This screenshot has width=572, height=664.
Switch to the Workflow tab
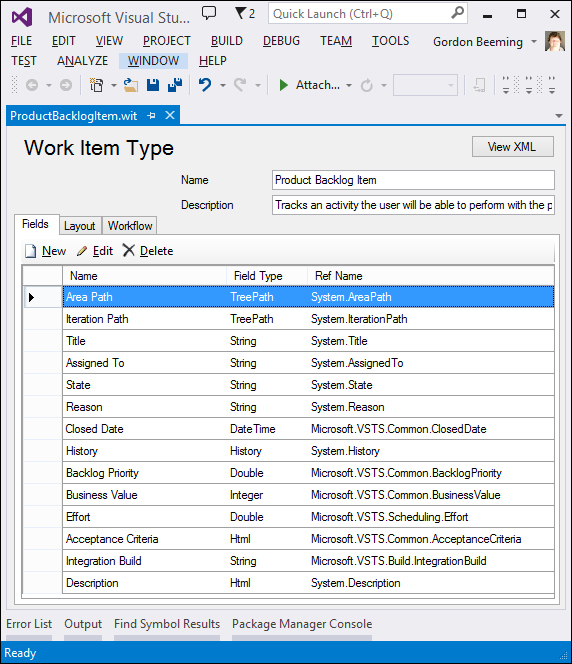coord(130,226)
